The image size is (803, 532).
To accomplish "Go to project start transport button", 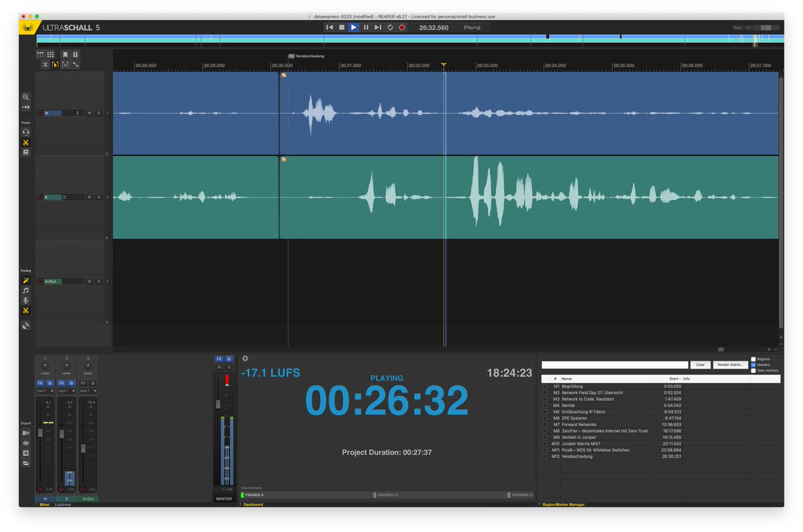I will pos(329,27).
